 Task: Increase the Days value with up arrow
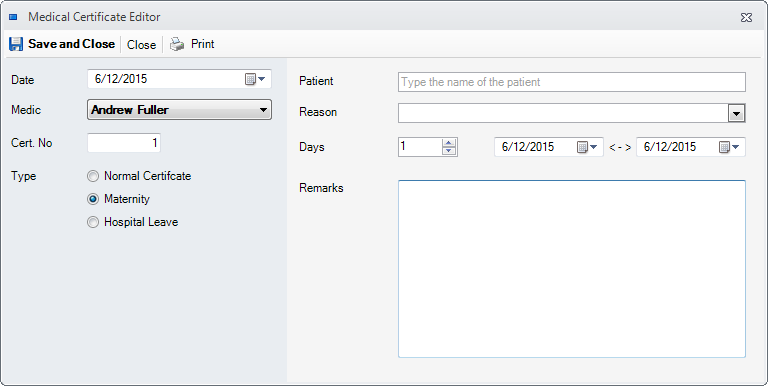(449, 143)
